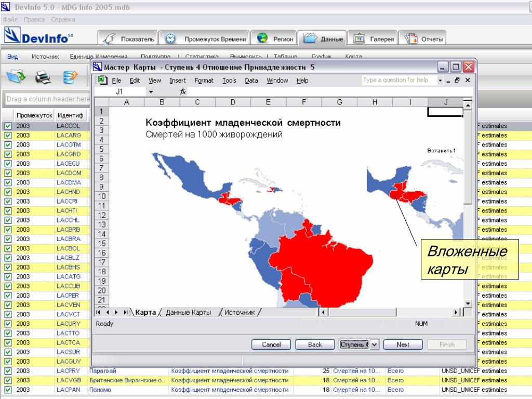Click the printer icon
Viewport: 532px width, 399px height.
point(43,77)
